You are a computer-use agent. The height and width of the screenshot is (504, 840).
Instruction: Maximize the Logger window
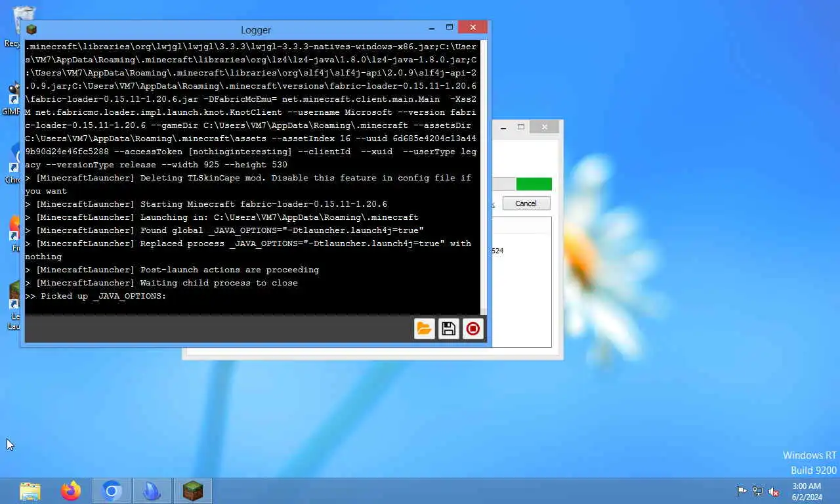(450, 28)
